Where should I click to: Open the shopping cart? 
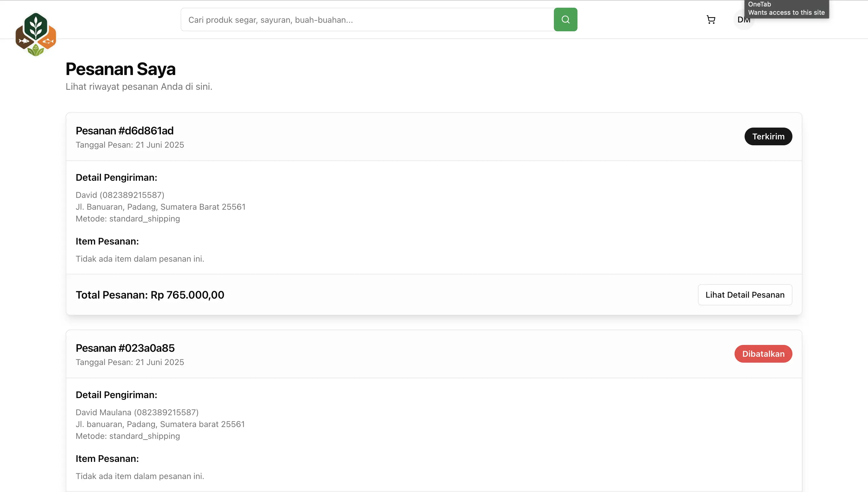tap(711, 19)
